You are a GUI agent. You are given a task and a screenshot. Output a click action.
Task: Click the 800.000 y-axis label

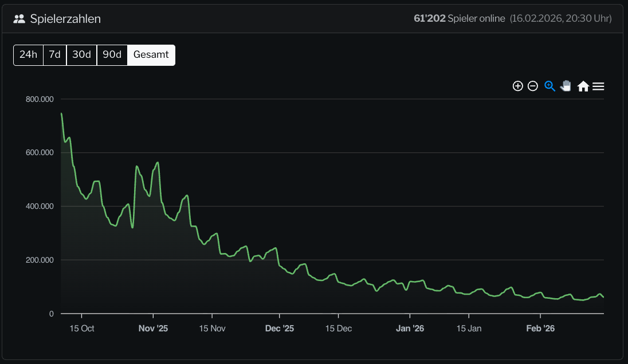(x=40, y=99)
